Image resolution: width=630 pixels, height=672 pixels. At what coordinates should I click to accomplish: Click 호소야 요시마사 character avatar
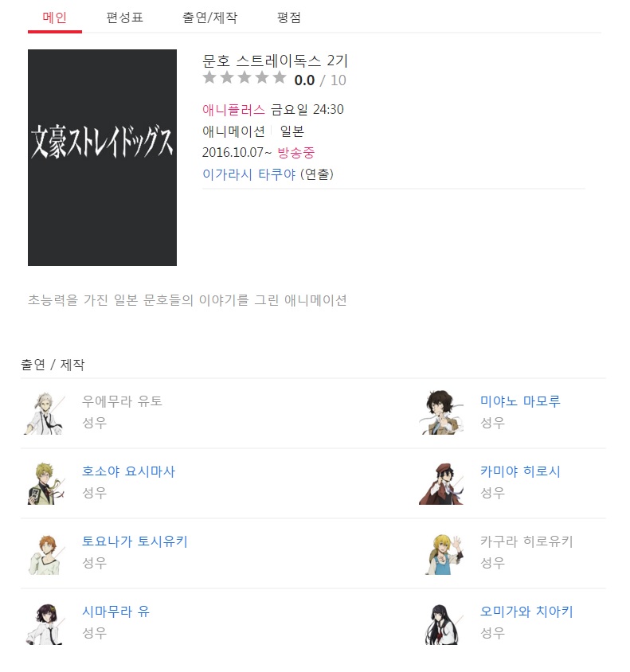(45, 483)
